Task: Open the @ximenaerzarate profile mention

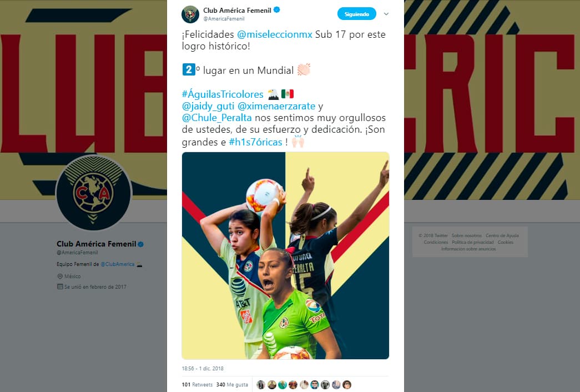Action: coord(276,106)
